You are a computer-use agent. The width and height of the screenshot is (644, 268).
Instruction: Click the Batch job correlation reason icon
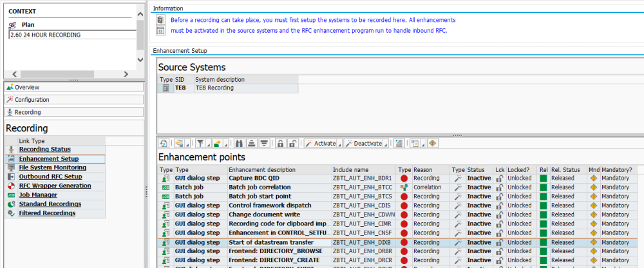pyautogui.click(x=404, y=187)
